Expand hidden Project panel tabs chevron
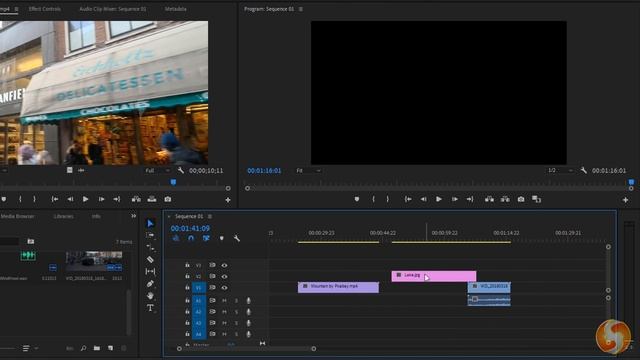The width and height of the screenshot is (640, 360). pyautogui.click(x=133, y=216)
